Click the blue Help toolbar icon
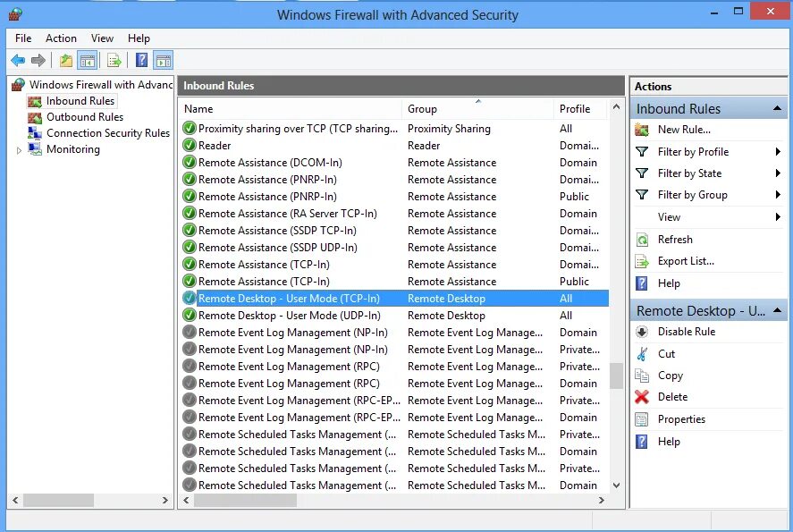 click(142, 60)
